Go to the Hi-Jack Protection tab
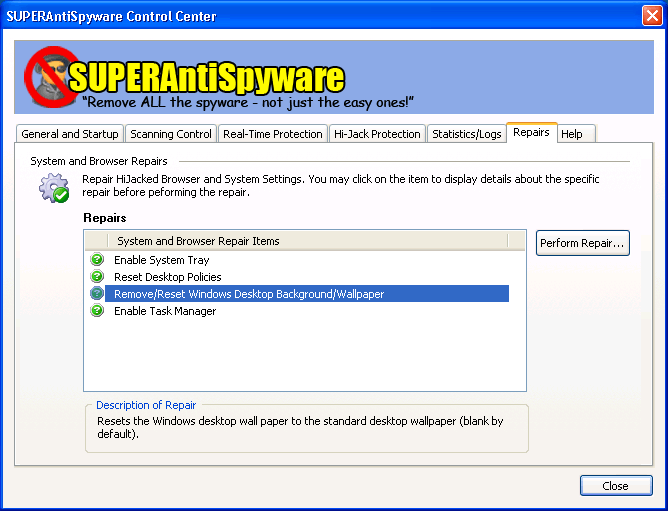The height and width of the screenshot is (512, 668). pos(377,134)
